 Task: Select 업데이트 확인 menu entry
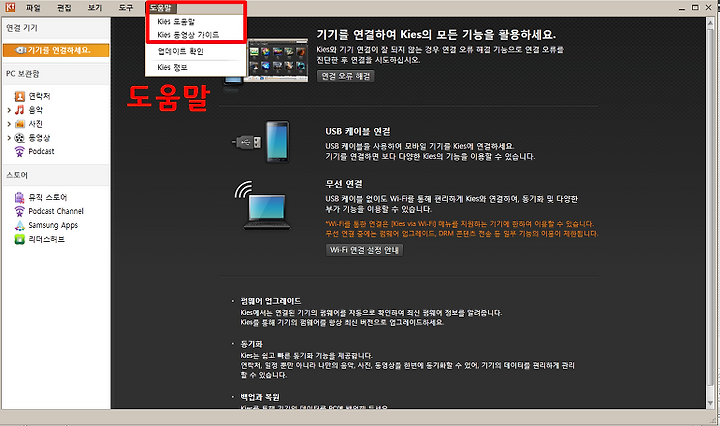point(180,51)
